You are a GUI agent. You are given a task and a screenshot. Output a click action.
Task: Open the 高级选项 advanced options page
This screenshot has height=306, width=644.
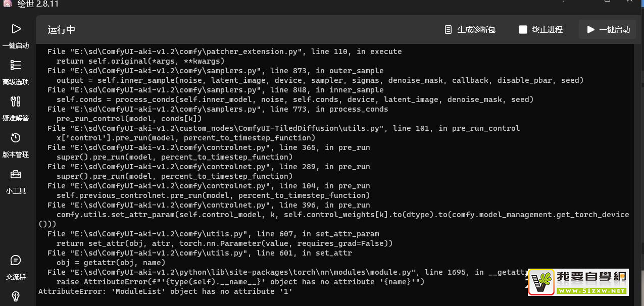click(16, 72)
